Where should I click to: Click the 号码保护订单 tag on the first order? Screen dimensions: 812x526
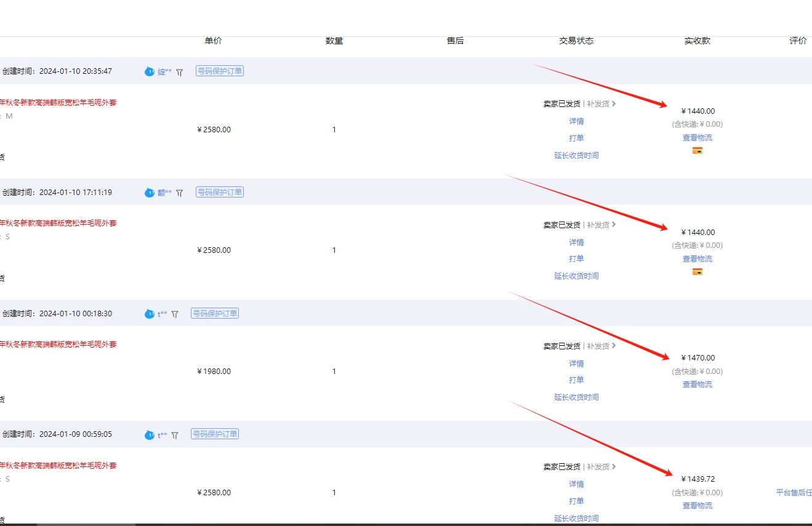(x=219, y=70)
